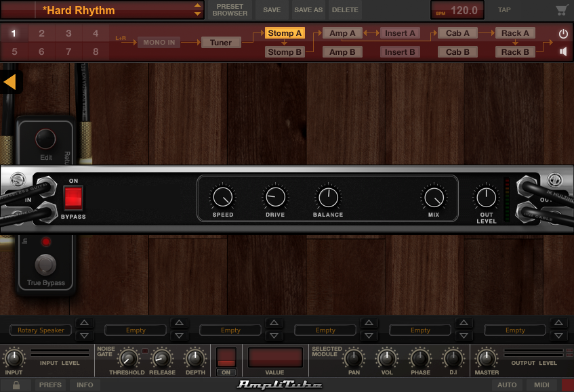Click the selected module PAN knob
The height and width of the screenshot is (392, 574).
(354, 358)
